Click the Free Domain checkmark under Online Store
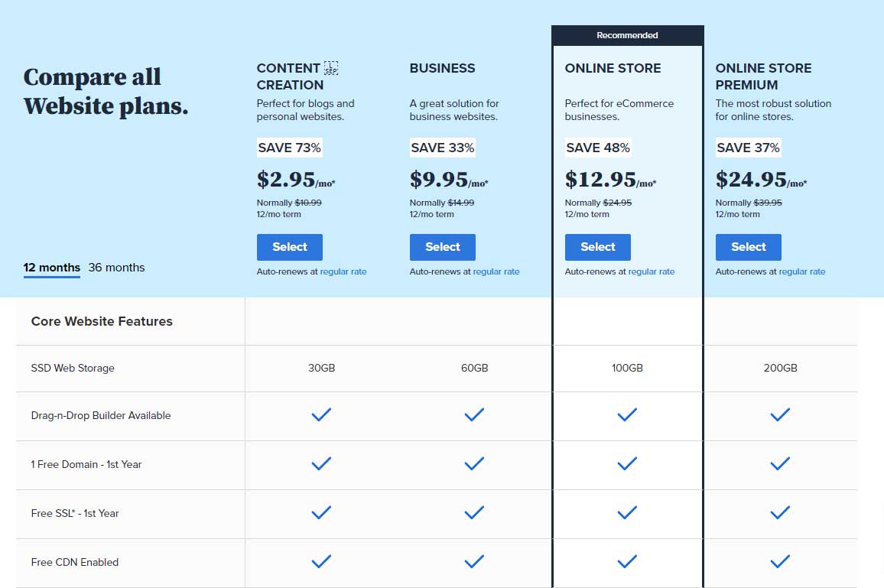 click(627, 463)
